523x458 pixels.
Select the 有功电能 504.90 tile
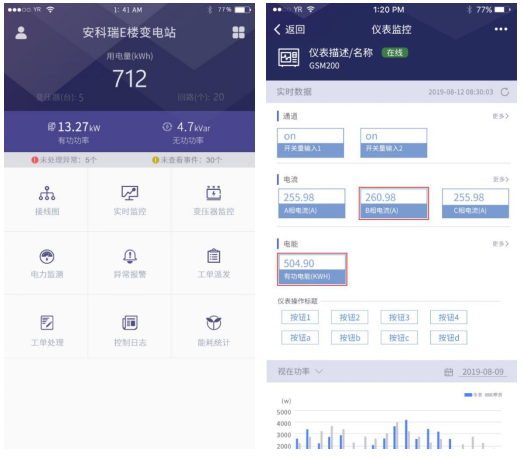click(x=312, y=269)
